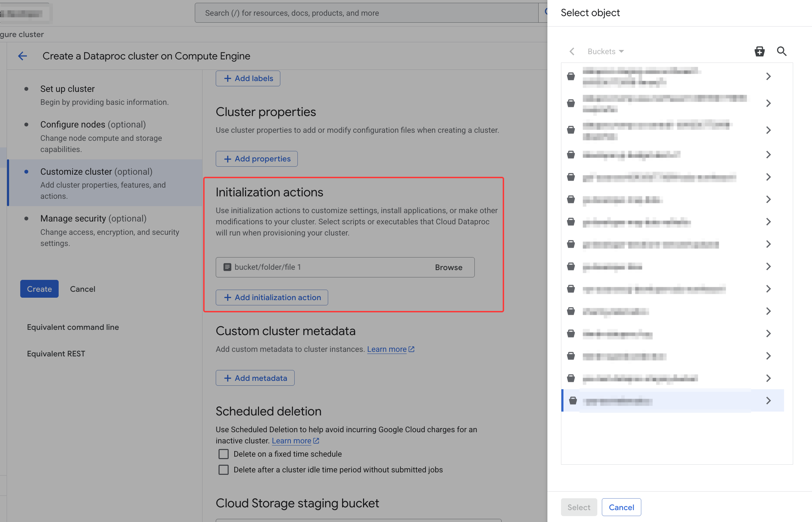812x522 pixels.
Task: Click the bucket icon of the highlighted row
Action: tap(573, 400)
